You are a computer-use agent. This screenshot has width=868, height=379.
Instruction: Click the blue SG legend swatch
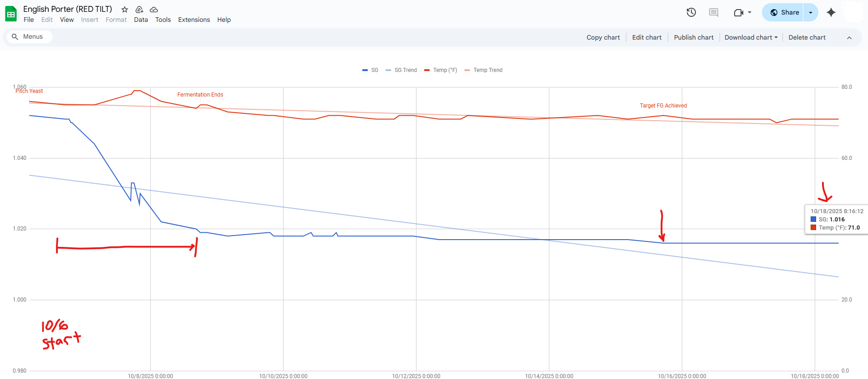tap(365, 70)
